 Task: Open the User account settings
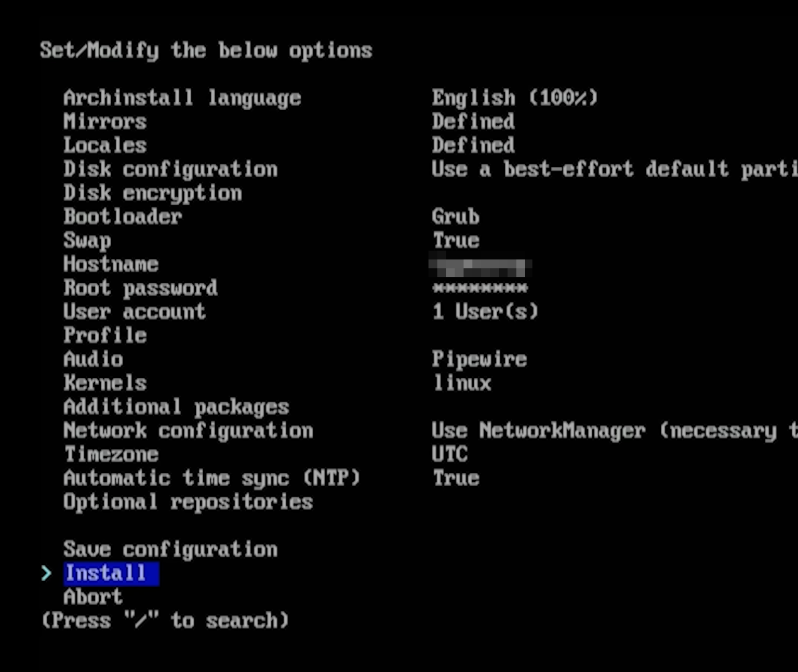coord(134,312)
